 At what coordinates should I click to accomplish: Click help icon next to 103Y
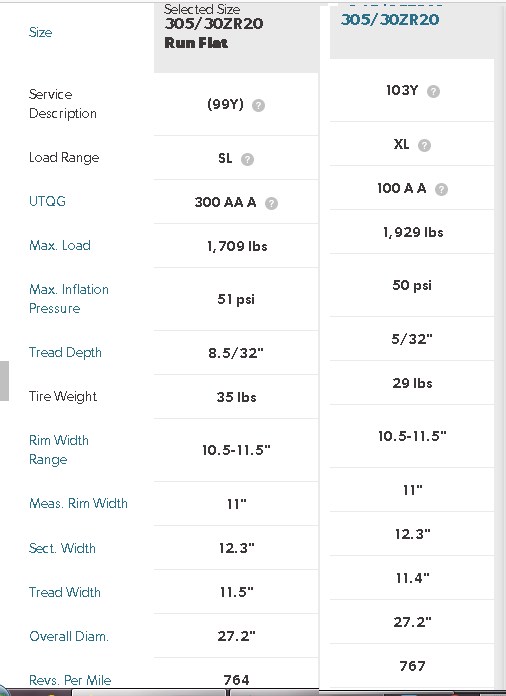tap(433, 91)
